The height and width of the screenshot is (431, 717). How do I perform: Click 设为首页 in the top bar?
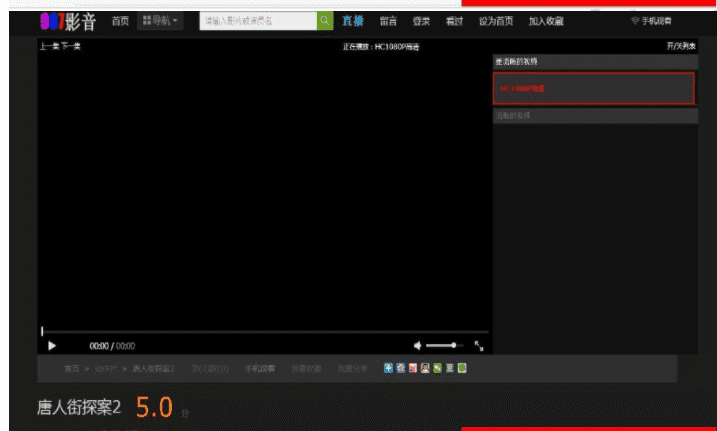[496, 21]
